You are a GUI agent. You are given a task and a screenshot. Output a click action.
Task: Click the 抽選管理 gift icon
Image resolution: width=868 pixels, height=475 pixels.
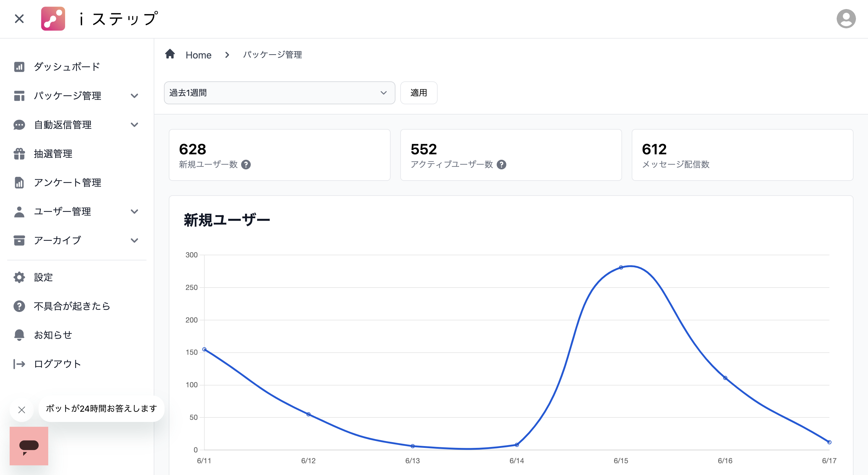pos(19,154)
